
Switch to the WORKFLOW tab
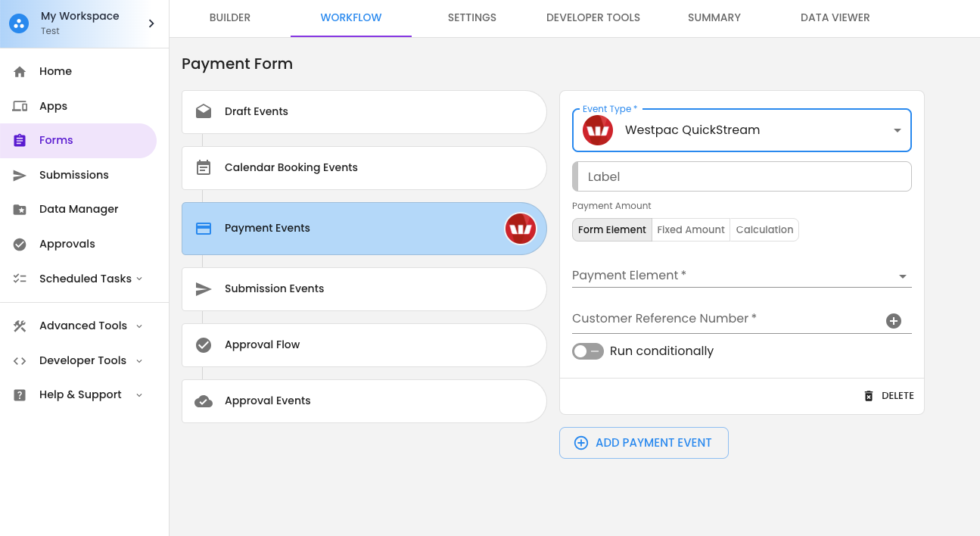click(x=351, y=18)
